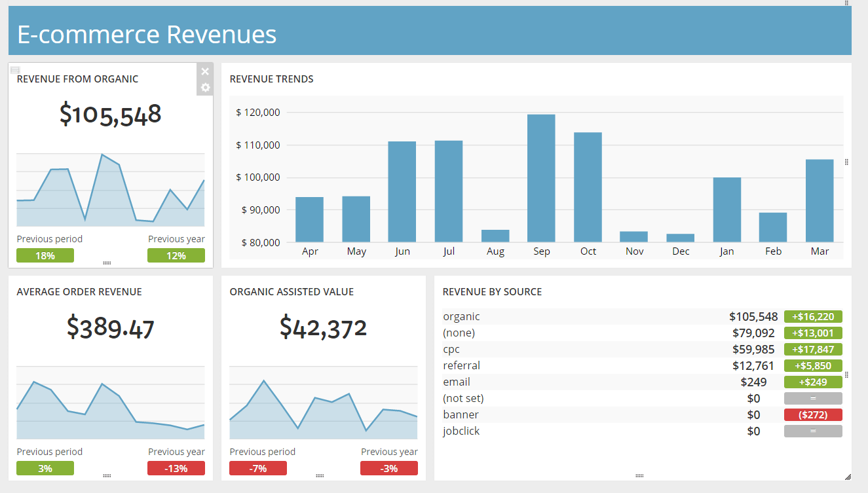The image size is (868, 493).
Task: Open the cpc source row
Action: [x=642, y=349]
